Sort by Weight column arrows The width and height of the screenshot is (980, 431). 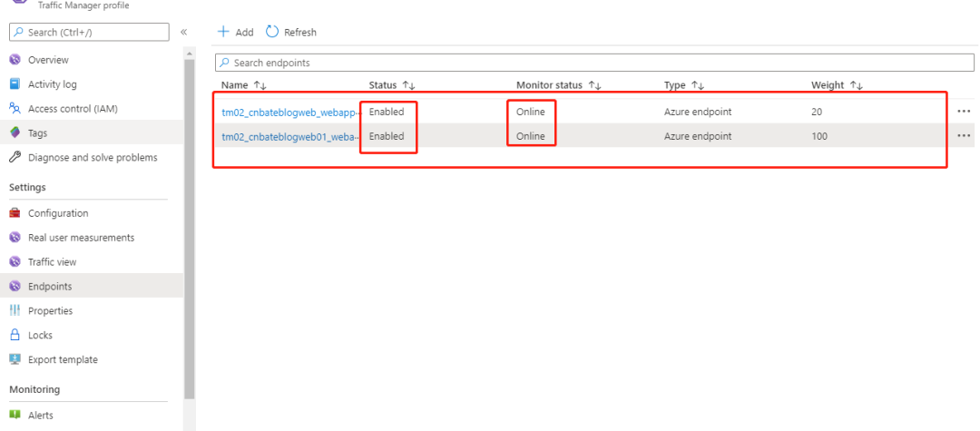click(x=857, y=85)
